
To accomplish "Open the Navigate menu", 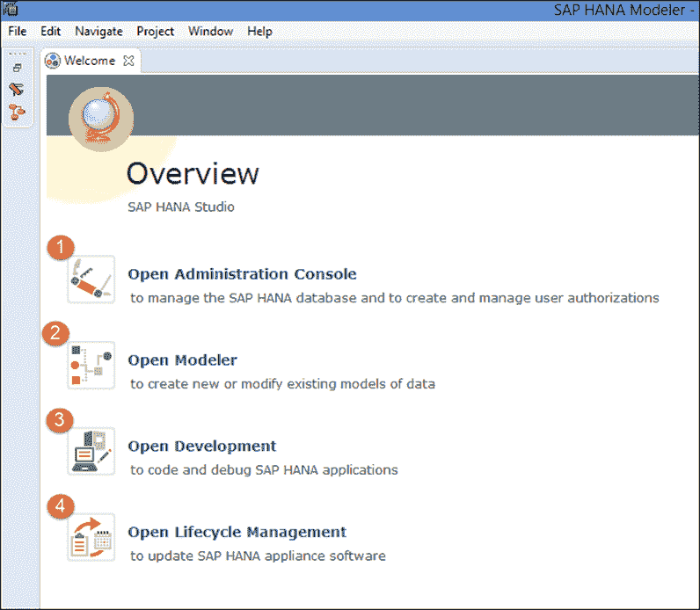I will (x=98, y=32).
